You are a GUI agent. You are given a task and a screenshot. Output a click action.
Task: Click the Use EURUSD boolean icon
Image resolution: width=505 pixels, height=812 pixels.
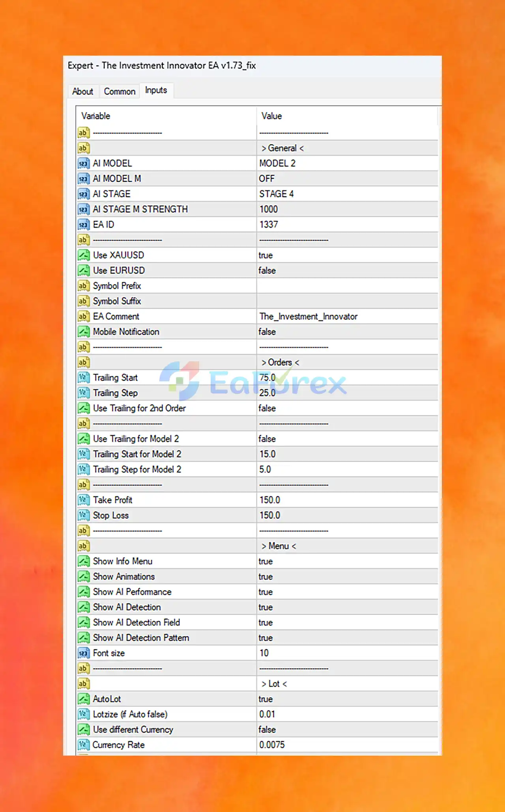(84, 270)
